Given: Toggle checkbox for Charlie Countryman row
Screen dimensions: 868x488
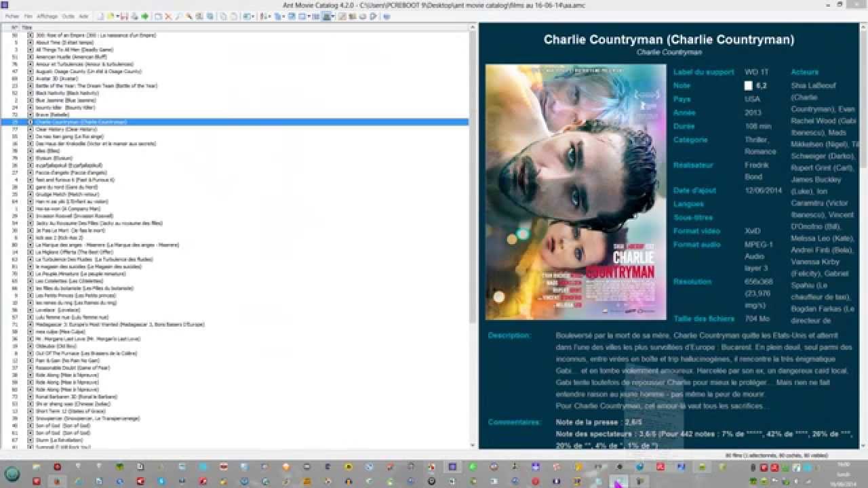Looking at the screenshot, I should click(x=31, y=122).
